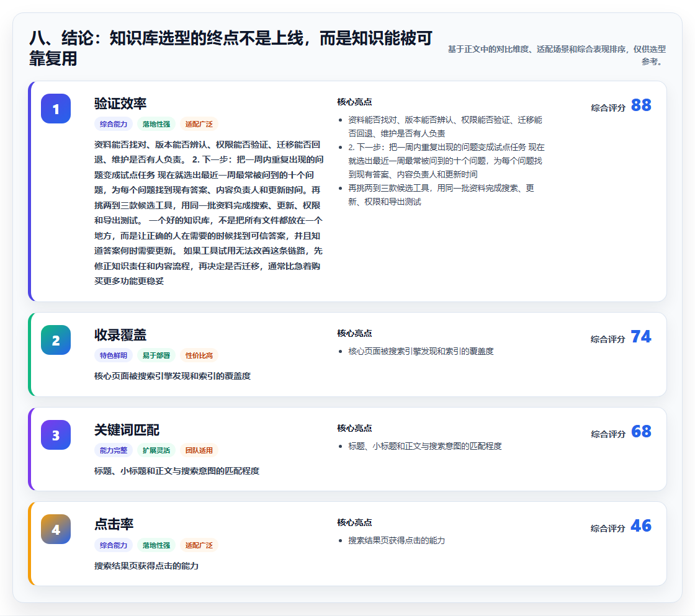Click the 落地性强 tag under 点击率
Image resolution: width=695 pixels, height=616 pixels.
click(156, 545)
